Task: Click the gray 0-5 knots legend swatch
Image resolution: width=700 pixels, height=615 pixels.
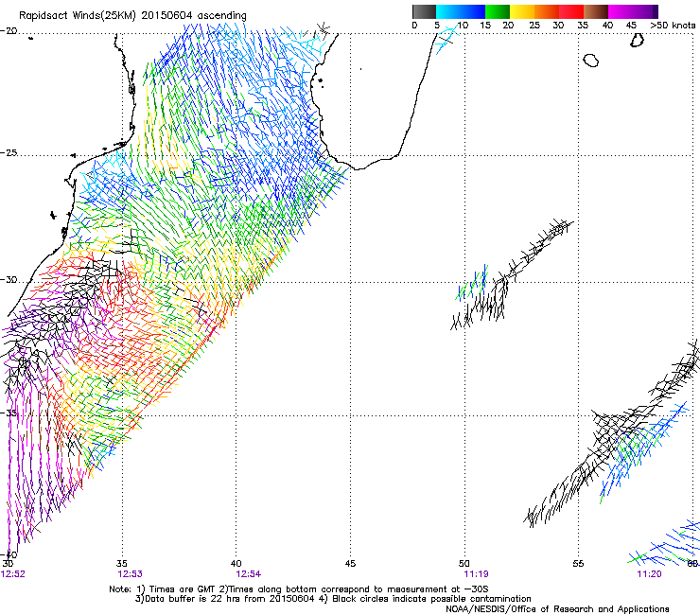Action: point(424,11)
